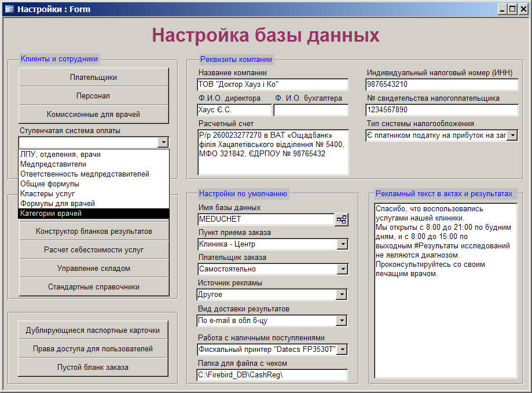Screen dimensions: 532x393
Task: Select ЛПУ, отделения, врачи from the list
Action: point(94,155)
